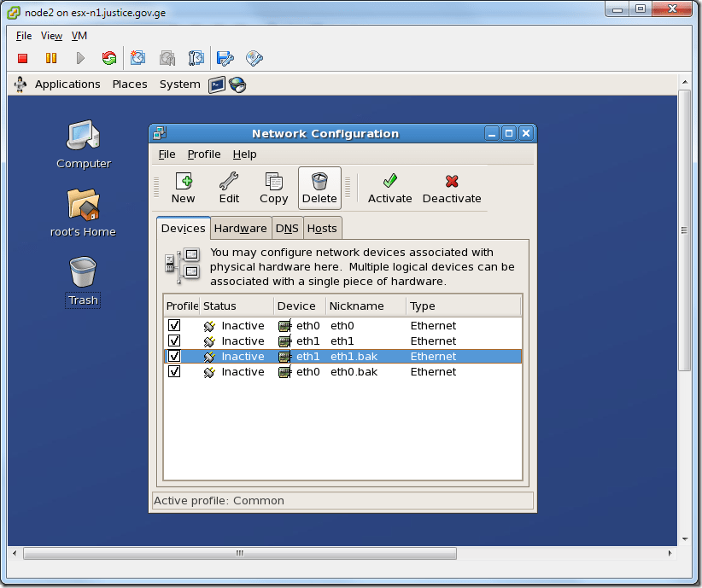
Task: Edit the selected eth1.bak device
Action: (228, 187)
